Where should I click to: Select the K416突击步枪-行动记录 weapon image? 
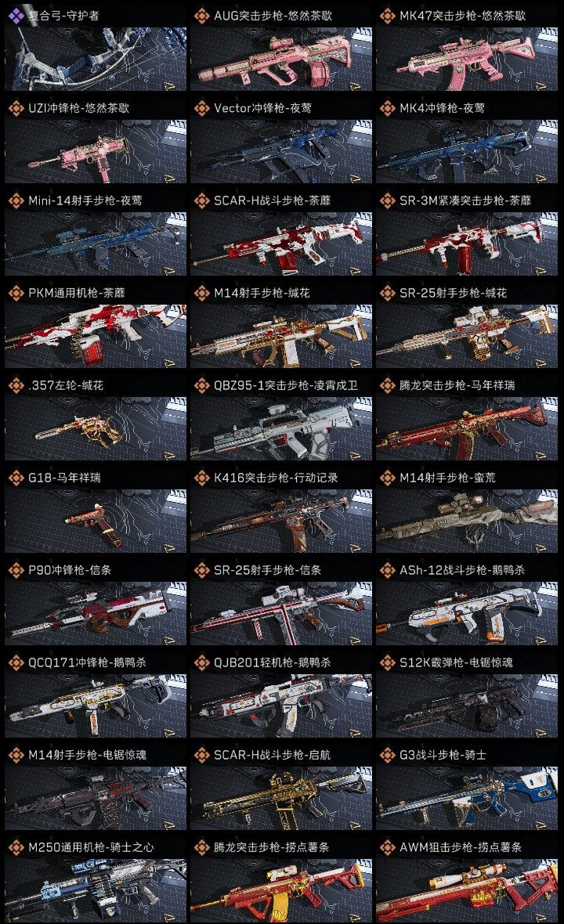tap(281, 521)
